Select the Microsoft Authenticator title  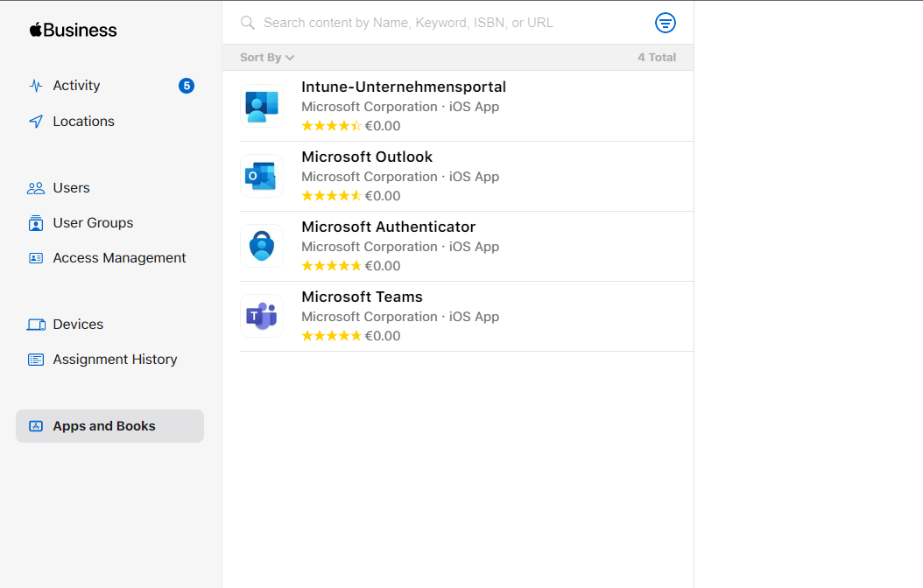[388, 227]
